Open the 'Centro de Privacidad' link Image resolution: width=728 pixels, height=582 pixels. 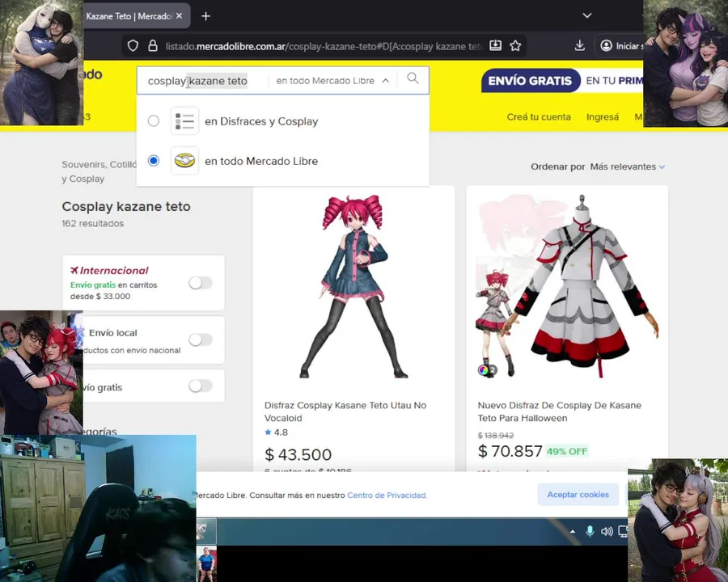387,496
